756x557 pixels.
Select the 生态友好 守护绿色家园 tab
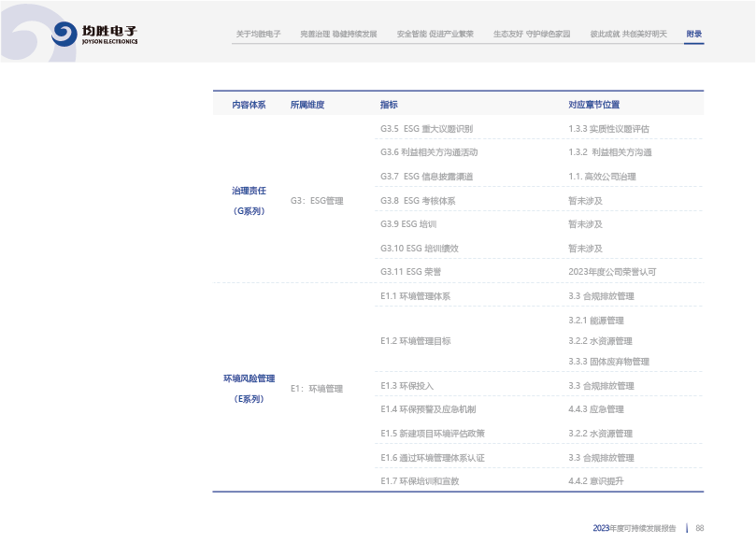[x=532, y=34]
